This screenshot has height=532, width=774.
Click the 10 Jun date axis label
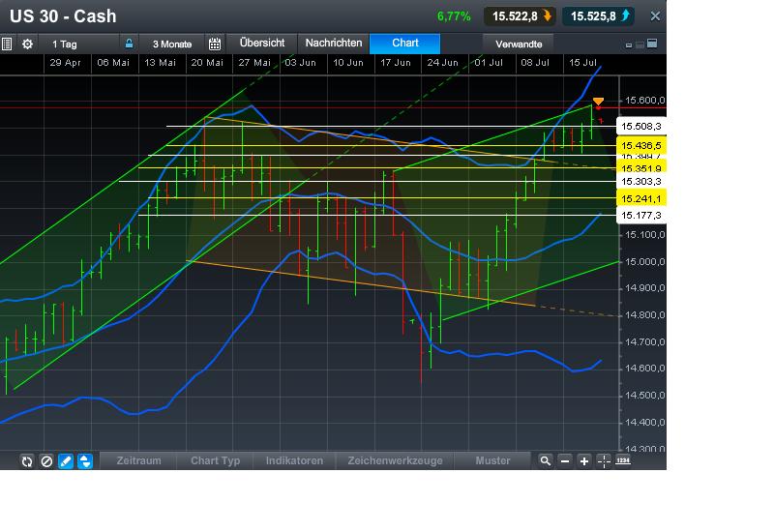tap(348, 63)
